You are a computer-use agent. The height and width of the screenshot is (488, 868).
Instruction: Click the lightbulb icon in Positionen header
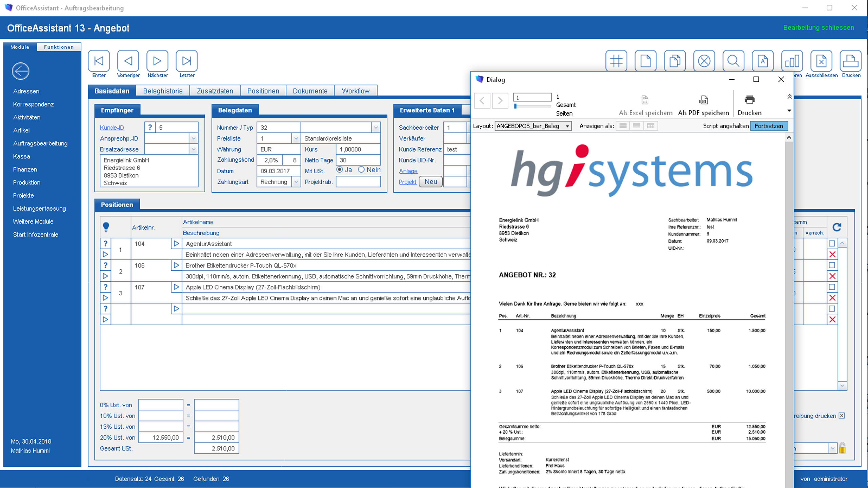[106, 227]
